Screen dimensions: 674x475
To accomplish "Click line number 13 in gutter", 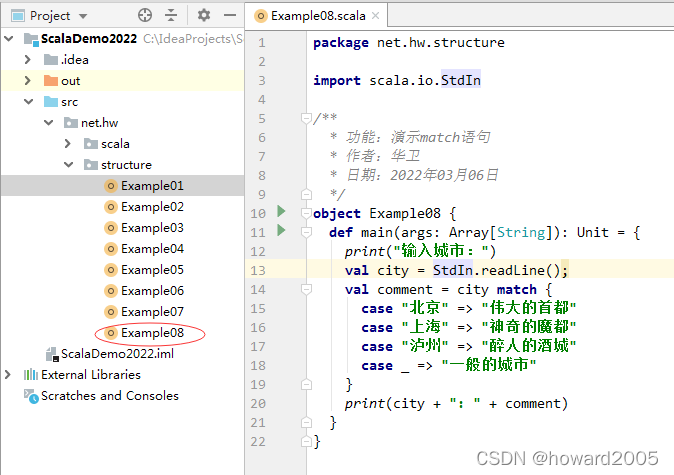I will (x=258, y=270).
